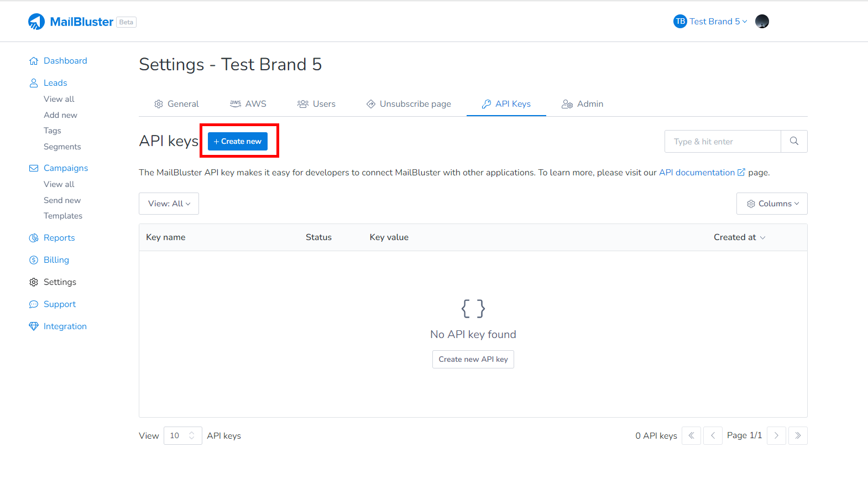Click the blue Create new button
Screen dimensions: 868x478
pyautogui.click(x=238, y=142)
